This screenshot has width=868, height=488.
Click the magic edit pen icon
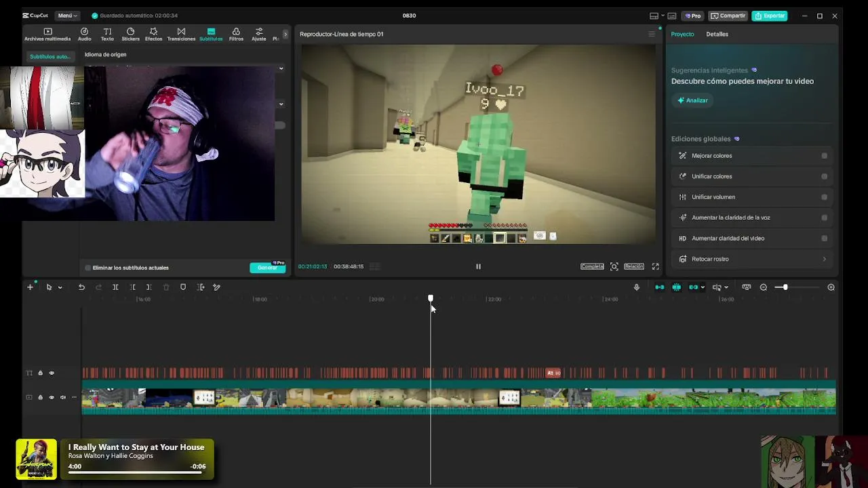point(217,287)
